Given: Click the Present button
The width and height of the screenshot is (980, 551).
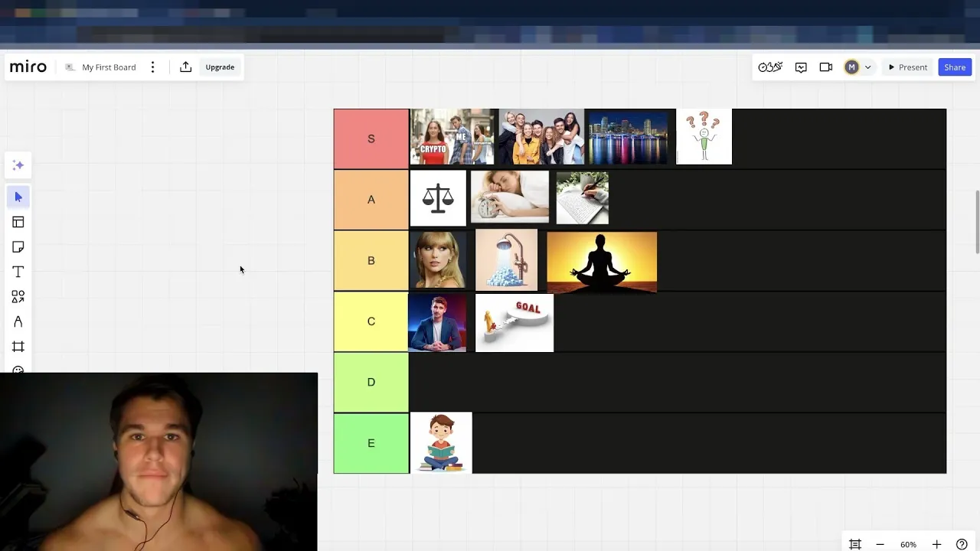Looking at the screenshot, I should point(908,67).
